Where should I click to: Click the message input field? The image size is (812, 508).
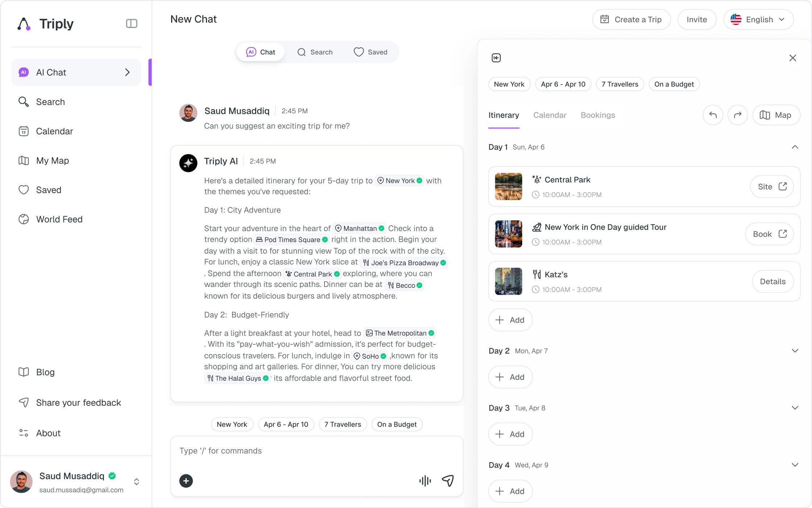point(316,451)
